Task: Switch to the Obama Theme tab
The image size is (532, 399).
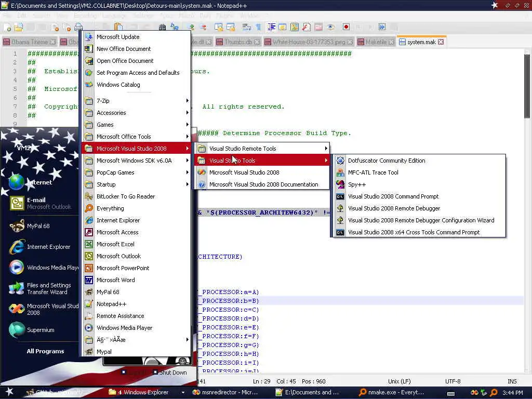Action: (x=29, y=42)
